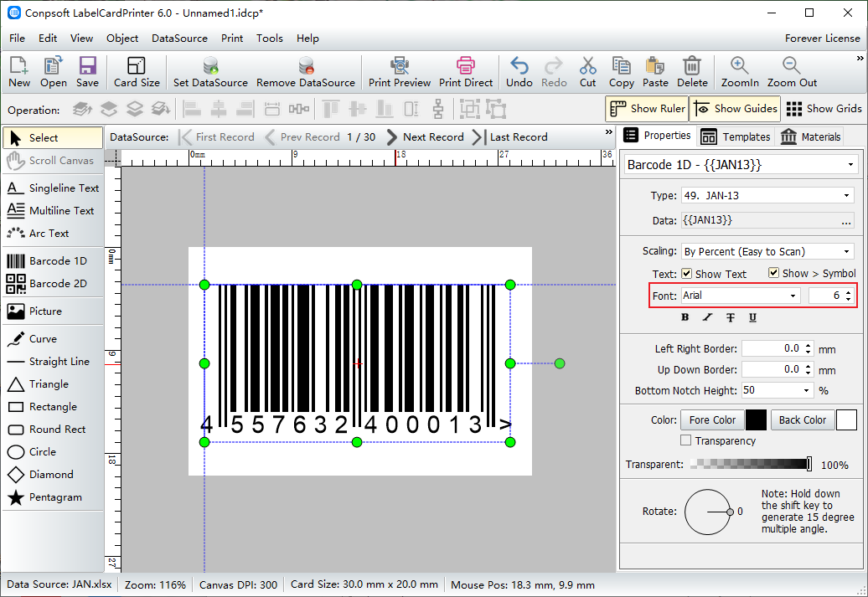Select the Circle shape tool

[53, 452]
